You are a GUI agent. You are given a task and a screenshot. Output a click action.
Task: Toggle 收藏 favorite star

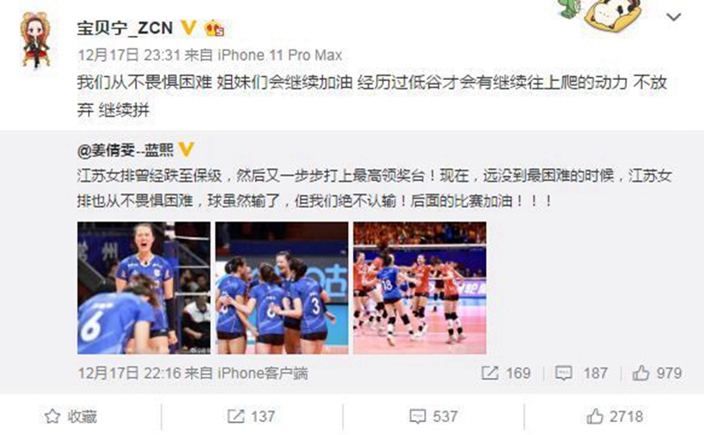click(71, 417)
